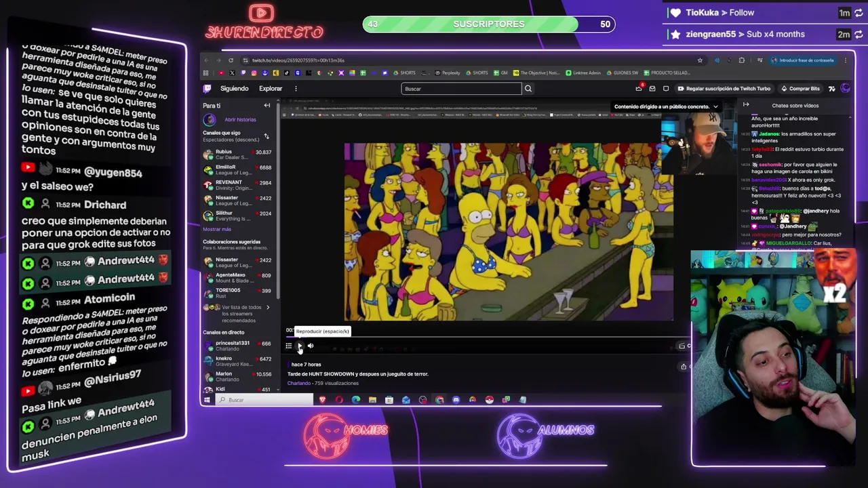Sort followed channels with arrows icon

pyautogui.click(x=267, y=136)
